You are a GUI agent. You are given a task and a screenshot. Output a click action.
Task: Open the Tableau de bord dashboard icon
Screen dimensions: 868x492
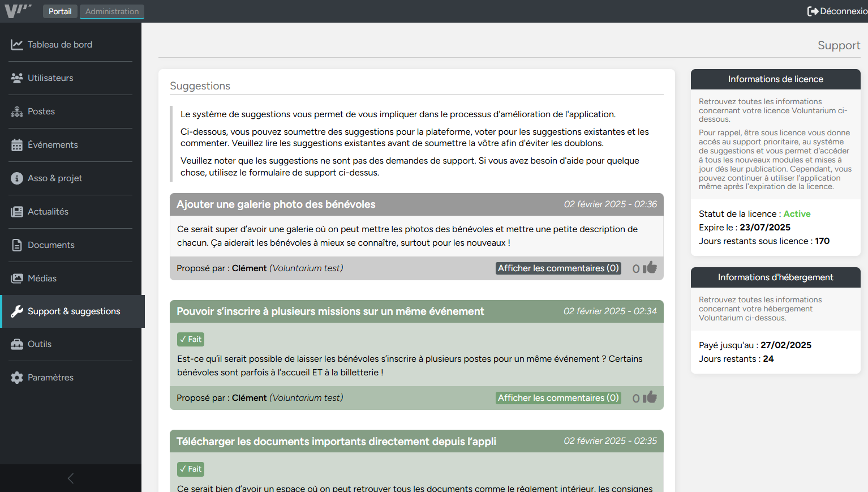tap(17, 44)
